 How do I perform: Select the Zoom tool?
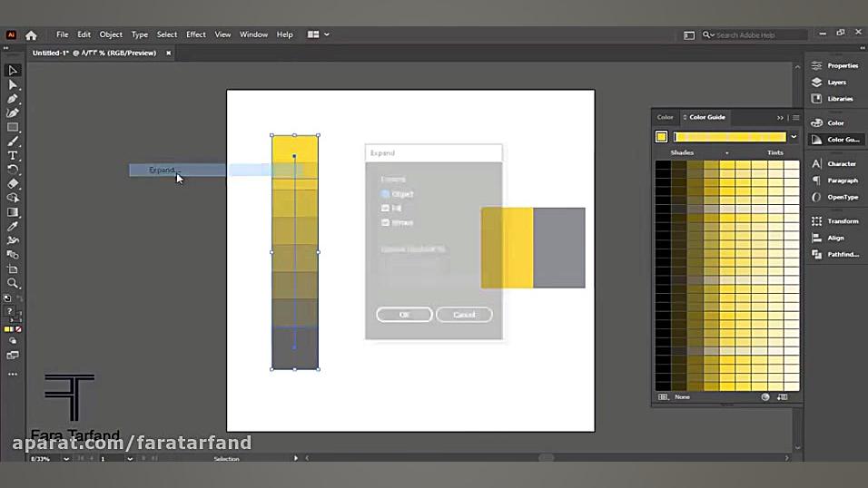[x=12, y=283]
